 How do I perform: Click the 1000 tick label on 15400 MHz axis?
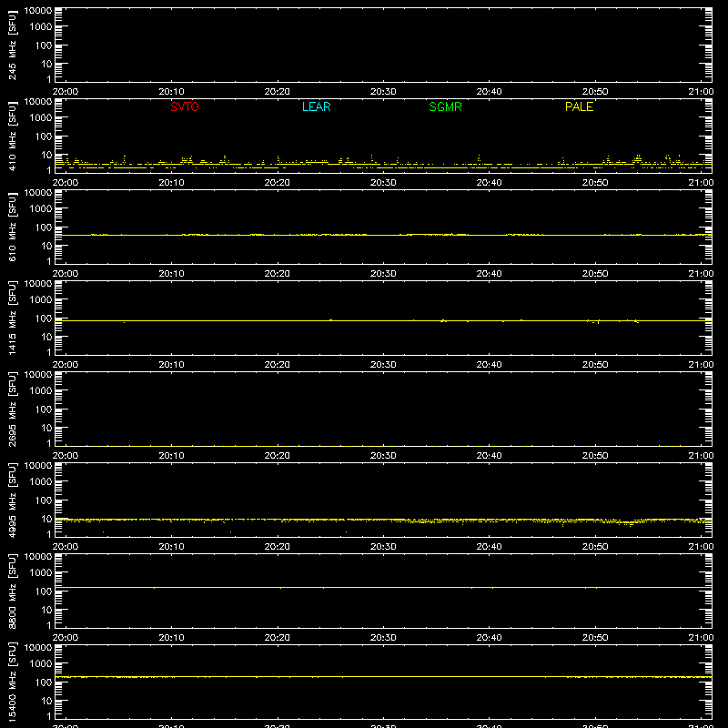pyautogui.click(x=41, y=664)
